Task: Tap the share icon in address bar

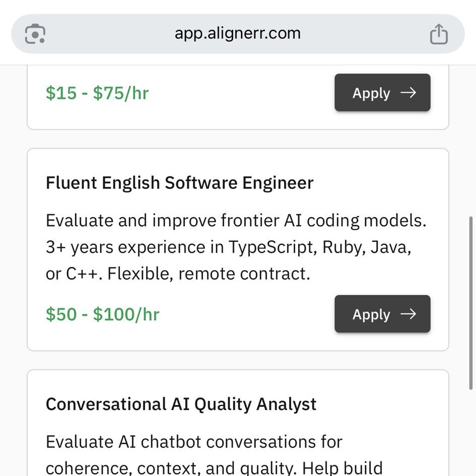Action: [438, 34]
